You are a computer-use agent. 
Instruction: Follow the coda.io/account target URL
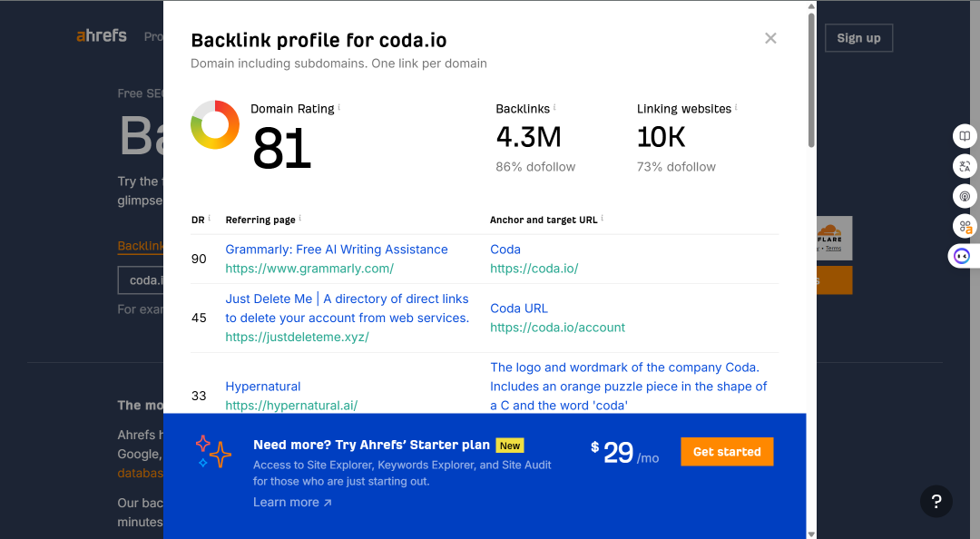(x=557, y=328)
